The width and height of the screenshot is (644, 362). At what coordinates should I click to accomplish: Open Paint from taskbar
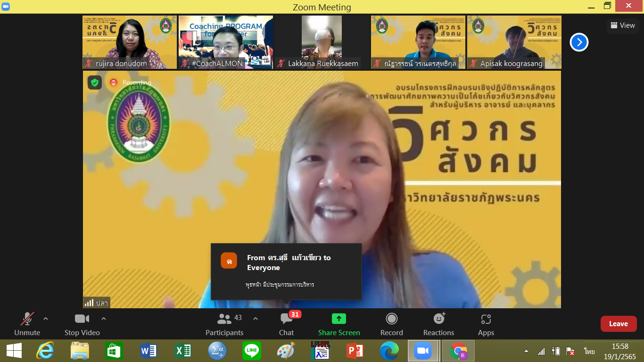tap(286, 351)
